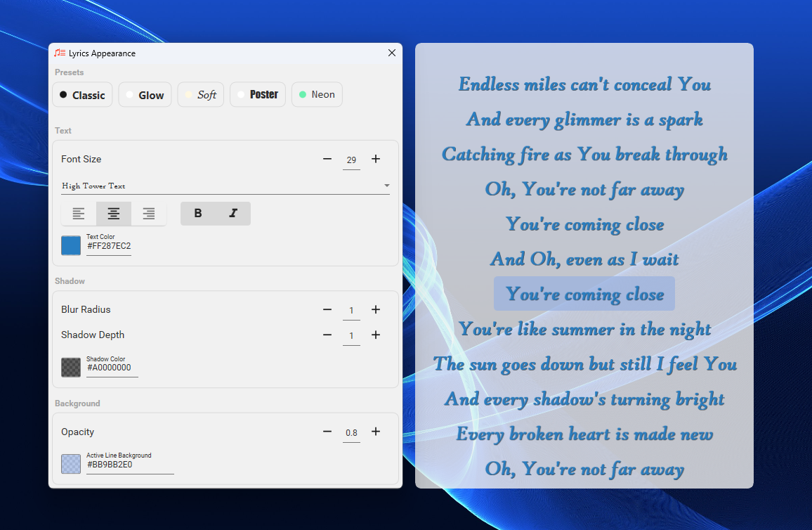Toggle bold lyrics formatting
Screen dimensions: 812x530
coord(198,214)
